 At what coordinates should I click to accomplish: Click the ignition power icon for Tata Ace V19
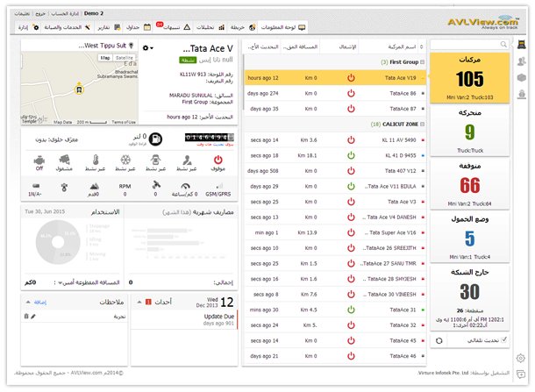click(x=351, y=77)
